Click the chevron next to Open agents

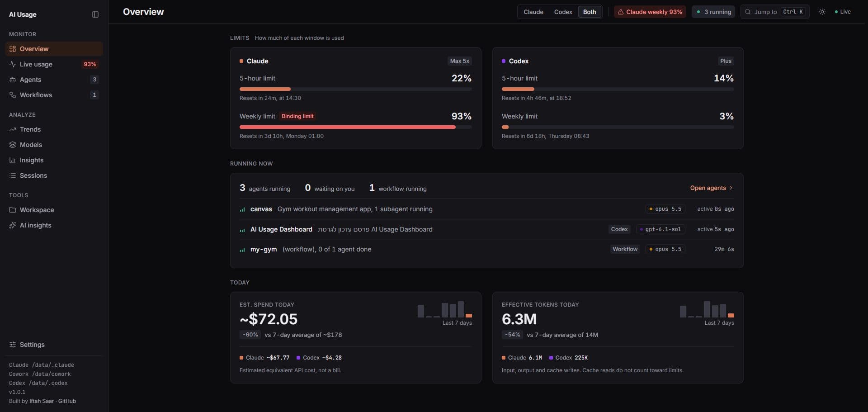point(731,188)
